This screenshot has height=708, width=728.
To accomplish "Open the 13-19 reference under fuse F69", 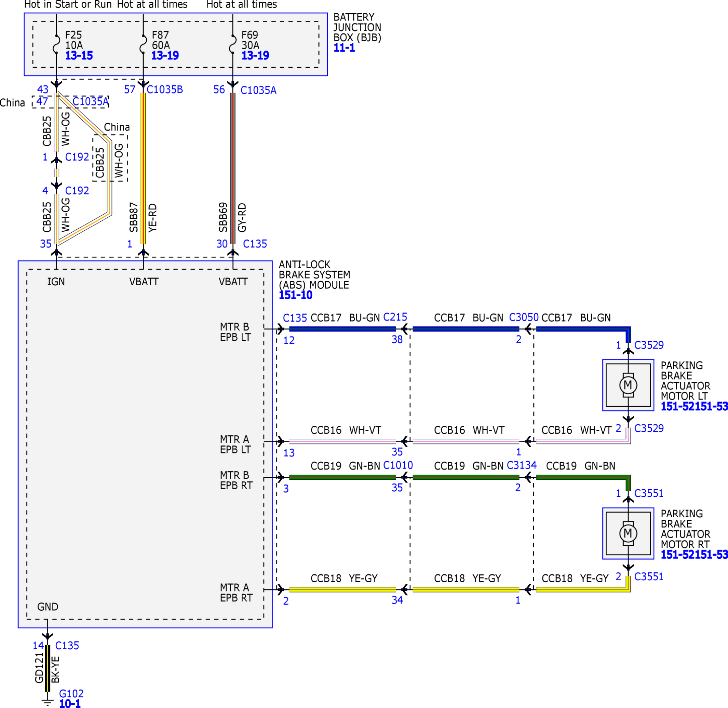I will [255, 55].
